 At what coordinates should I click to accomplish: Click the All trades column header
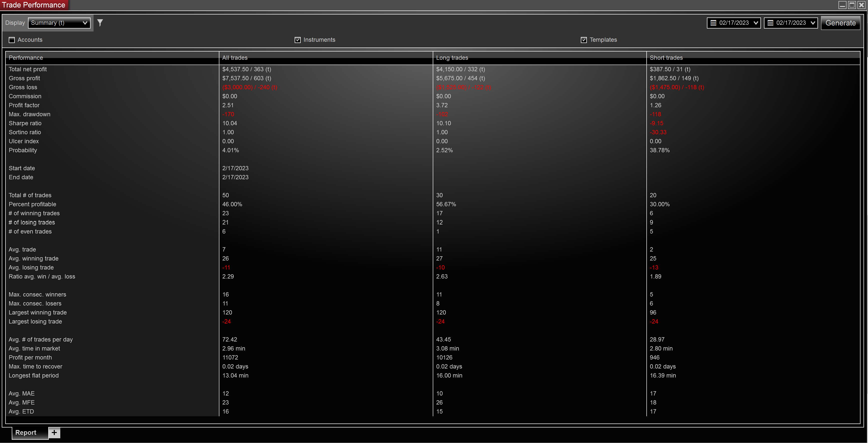tap(326, 57)
